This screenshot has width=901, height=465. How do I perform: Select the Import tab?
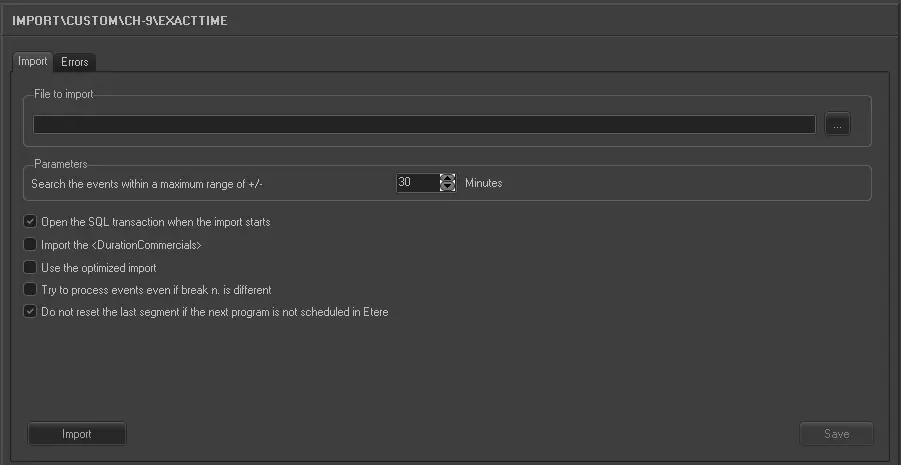[x=33, y=61]
